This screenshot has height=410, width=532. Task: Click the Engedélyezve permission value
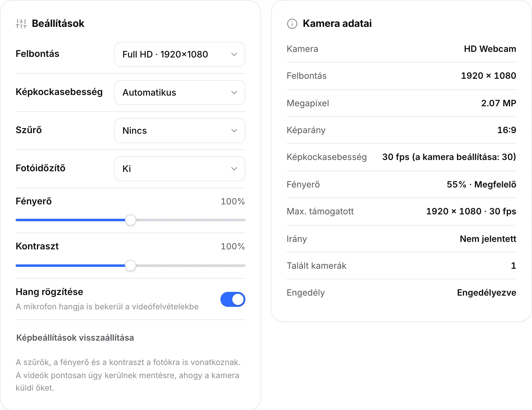pos(487,292)
